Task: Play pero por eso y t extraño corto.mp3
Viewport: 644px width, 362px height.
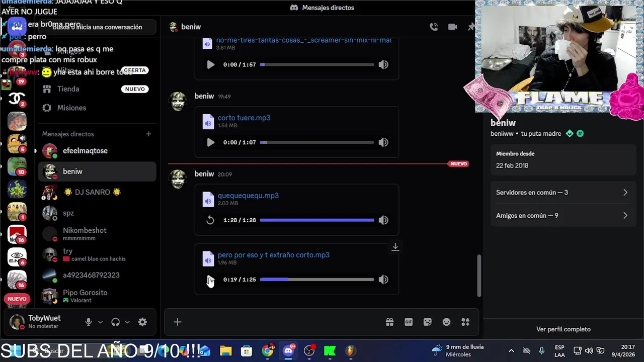Action: [210, 280]
